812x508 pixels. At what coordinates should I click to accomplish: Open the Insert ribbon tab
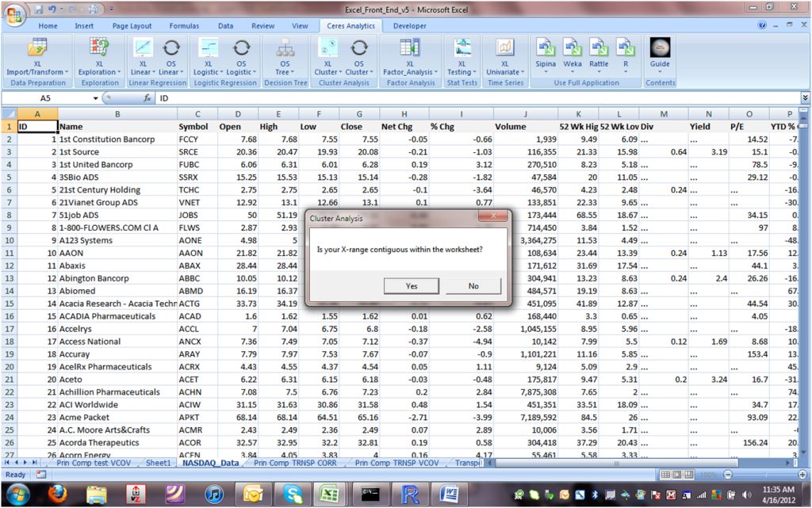coord(84,26)
